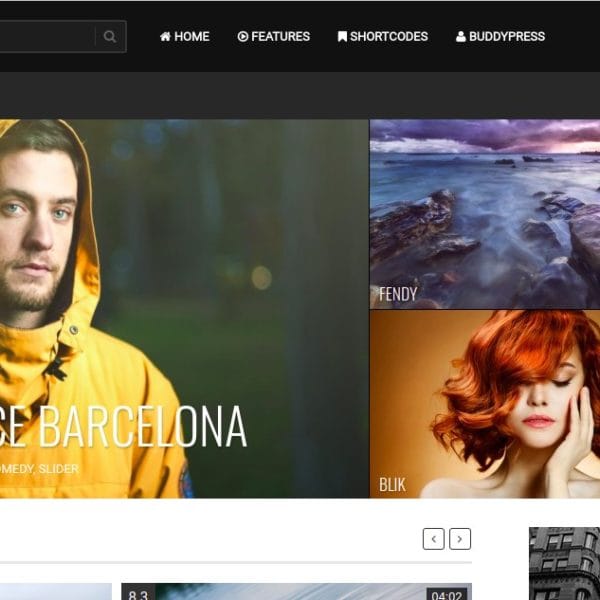
Task: Go to next items with right arrow
Action: (x=460, y=539)
